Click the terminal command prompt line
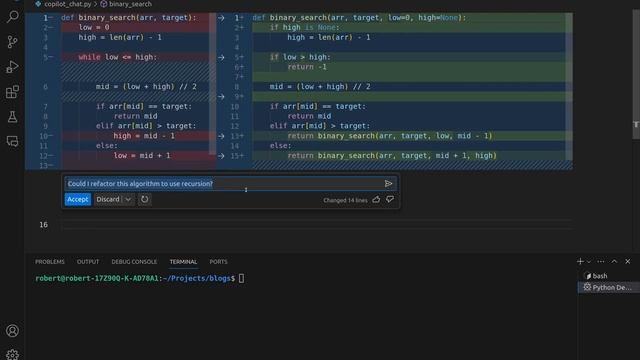 click(x=140, y=278)
